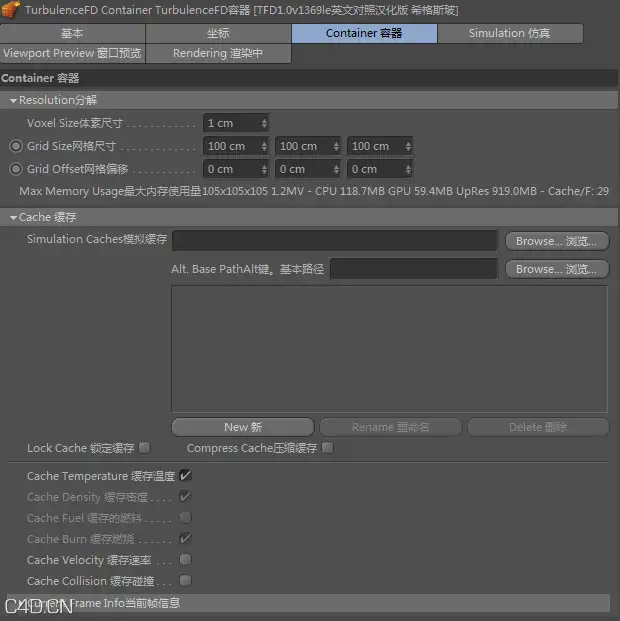Click the Voxel Size stepper arrows

[265, 123]
